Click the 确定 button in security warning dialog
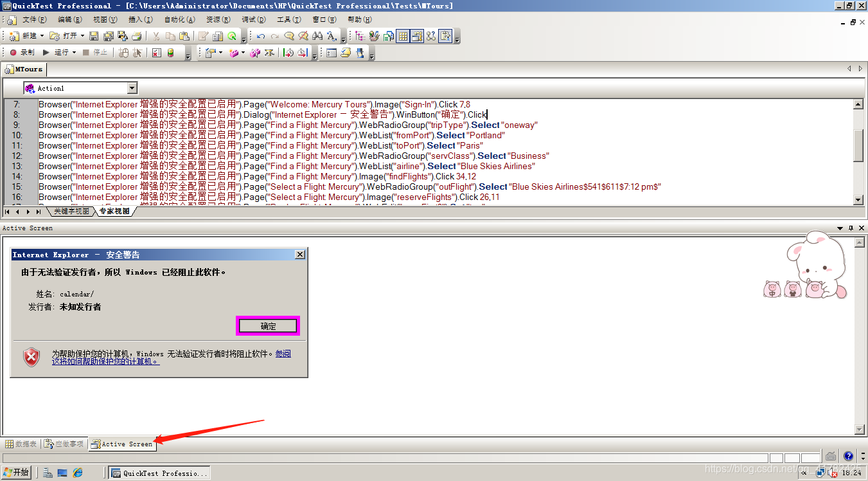The height and width of the screenshot is (481, 868). click(x=268, y=326)
